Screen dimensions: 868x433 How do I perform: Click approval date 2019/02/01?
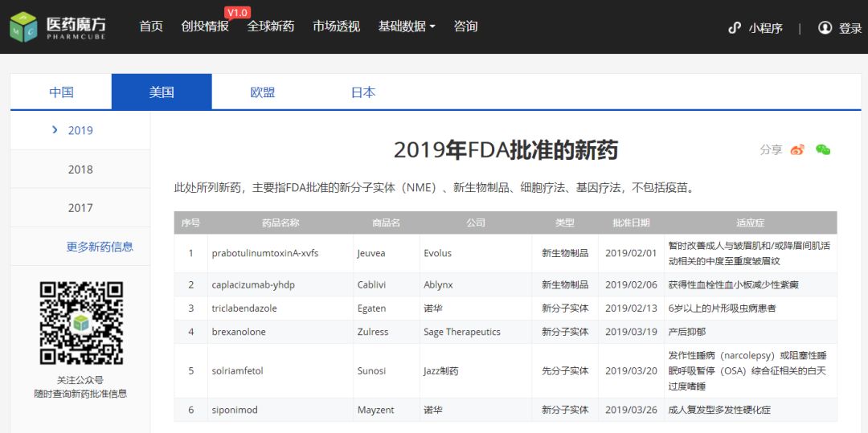coord(631,253)
